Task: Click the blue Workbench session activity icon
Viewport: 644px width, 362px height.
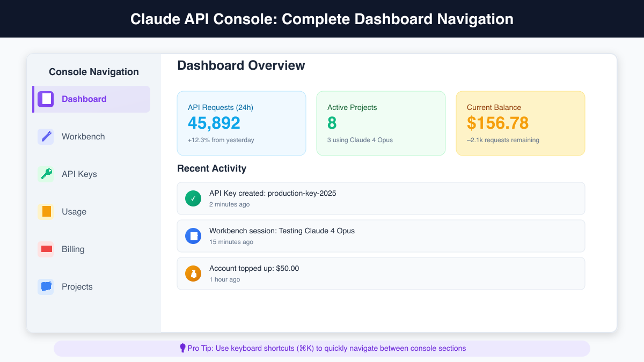Action: (193, 235)
